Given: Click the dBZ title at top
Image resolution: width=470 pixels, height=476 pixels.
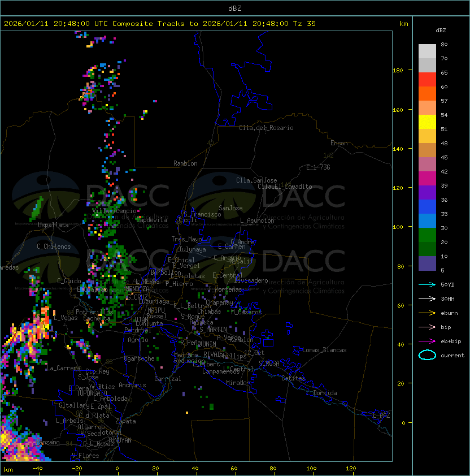Looking at the screenshot, I should tap(235, 8).
